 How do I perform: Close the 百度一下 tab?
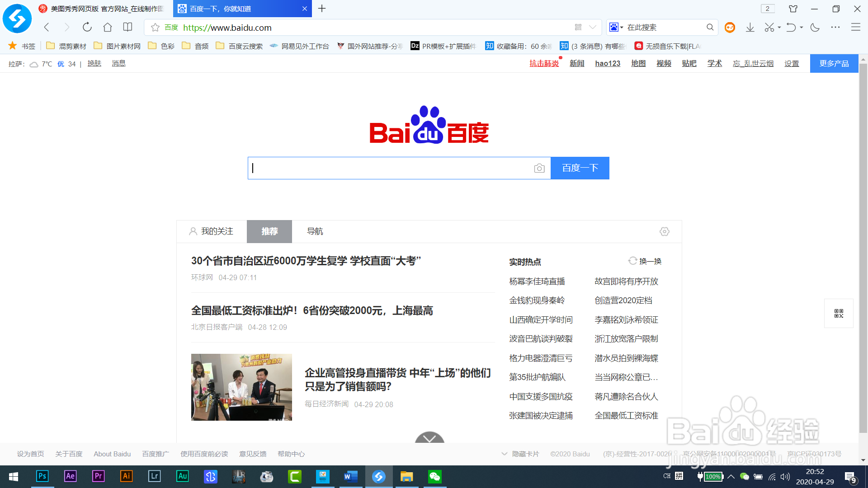coord(305,9)
